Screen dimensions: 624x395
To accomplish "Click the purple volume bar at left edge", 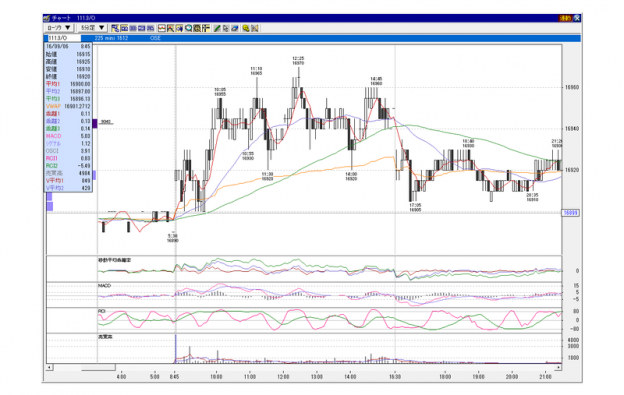I will click(x=49, y=206).
